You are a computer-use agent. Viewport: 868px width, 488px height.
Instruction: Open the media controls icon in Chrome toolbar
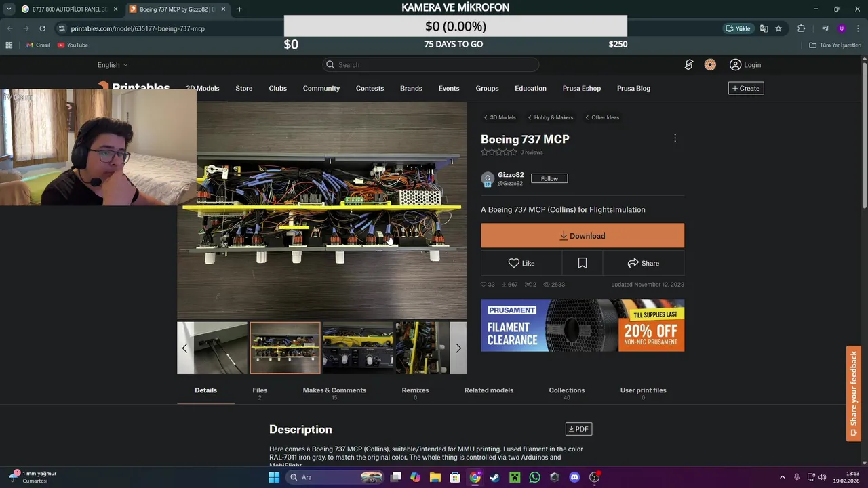[x=825, y=28]
